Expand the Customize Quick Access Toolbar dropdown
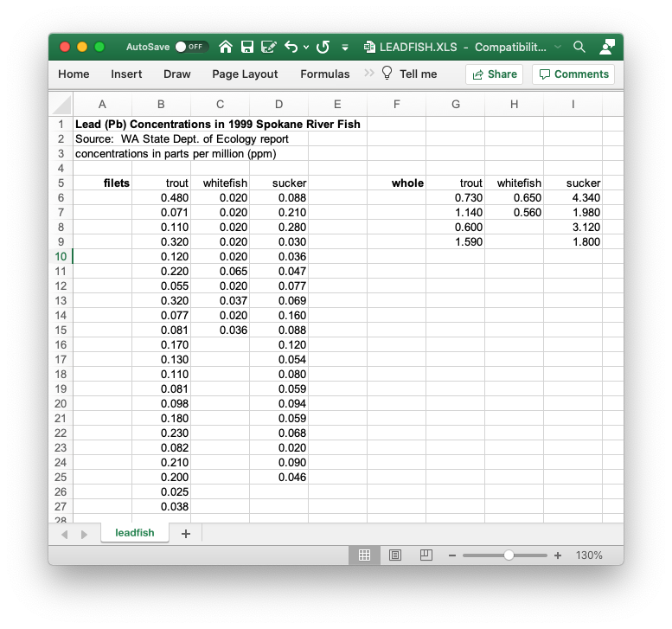 coord(345,47)
